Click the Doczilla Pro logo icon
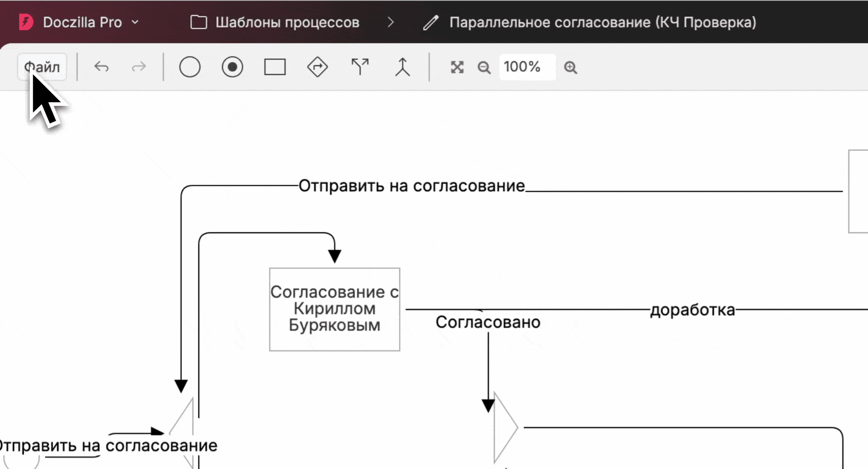The width and height of the screenshot is (868, 469). pyautogui.click(x=26, y=22)
